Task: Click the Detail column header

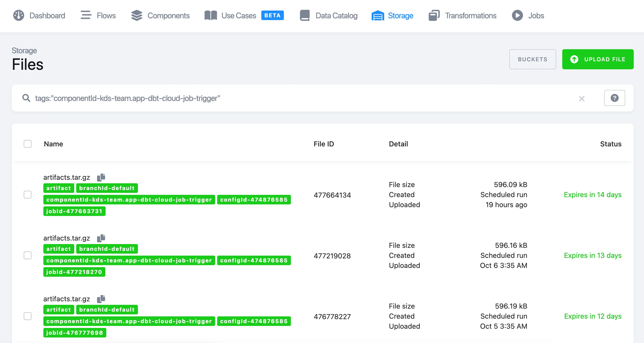Action: click(x=398, y=144)
